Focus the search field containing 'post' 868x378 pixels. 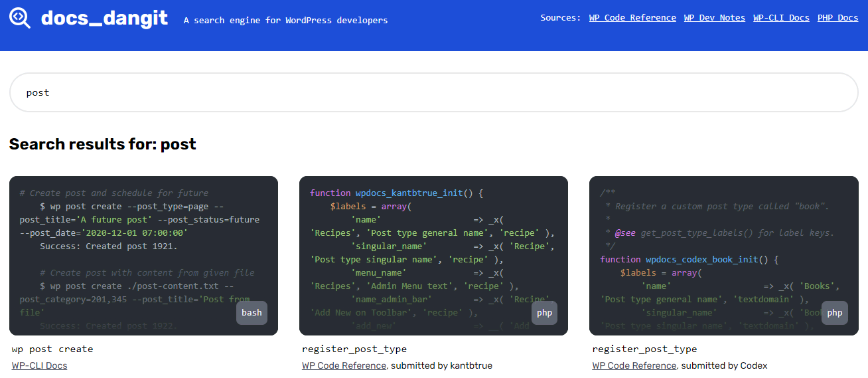433,92
